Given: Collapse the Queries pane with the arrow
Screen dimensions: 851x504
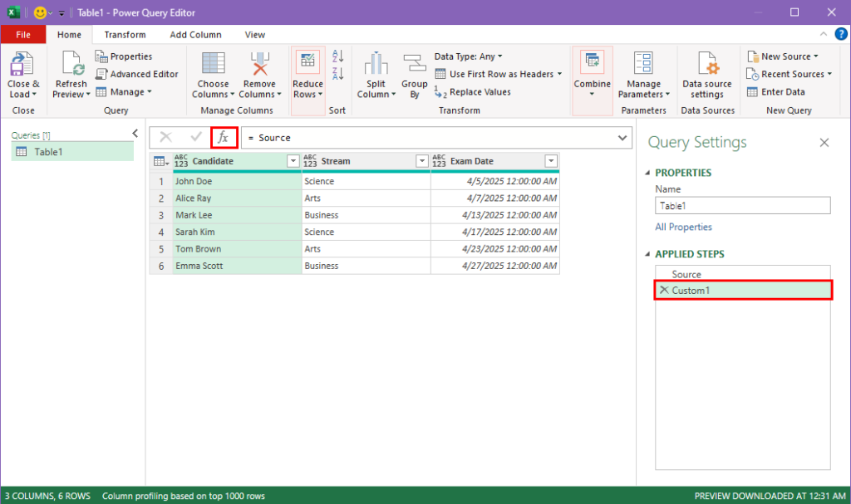Looking at the screenshot, I should 135,134.
